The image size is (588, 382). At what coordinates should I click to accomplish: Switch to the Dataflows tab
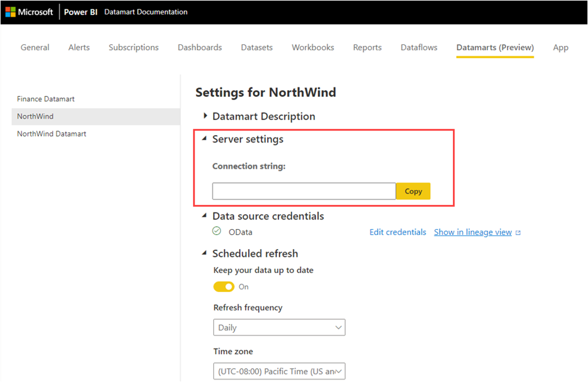[x=419, y=47]
